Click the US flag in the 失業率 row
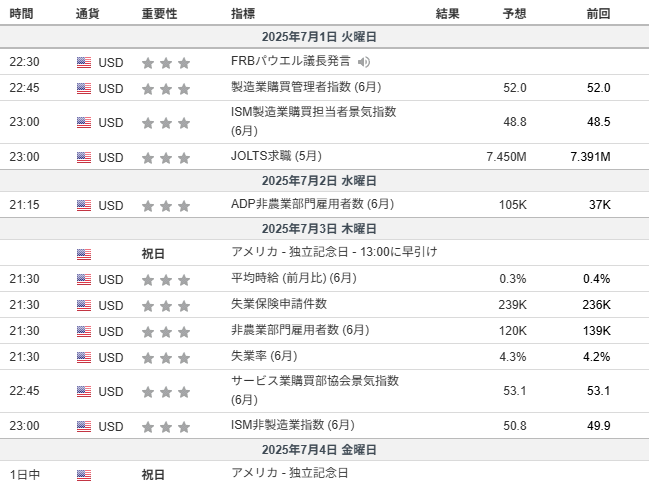 (84, 357)
